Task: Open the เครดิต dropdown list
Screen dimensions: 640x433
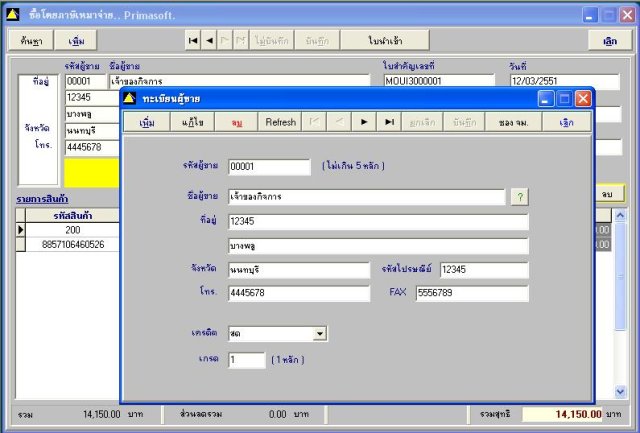Action: click(x=320, y=333)
